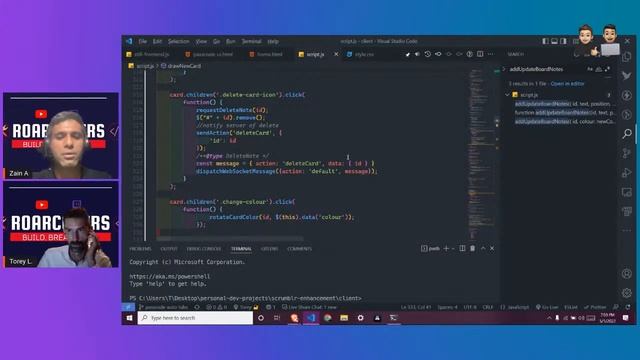The width and height of the screenshot is (640, 360).
Task: Click Go Live button in status bar
Action: pyautogui.click(x=547, y=307)
